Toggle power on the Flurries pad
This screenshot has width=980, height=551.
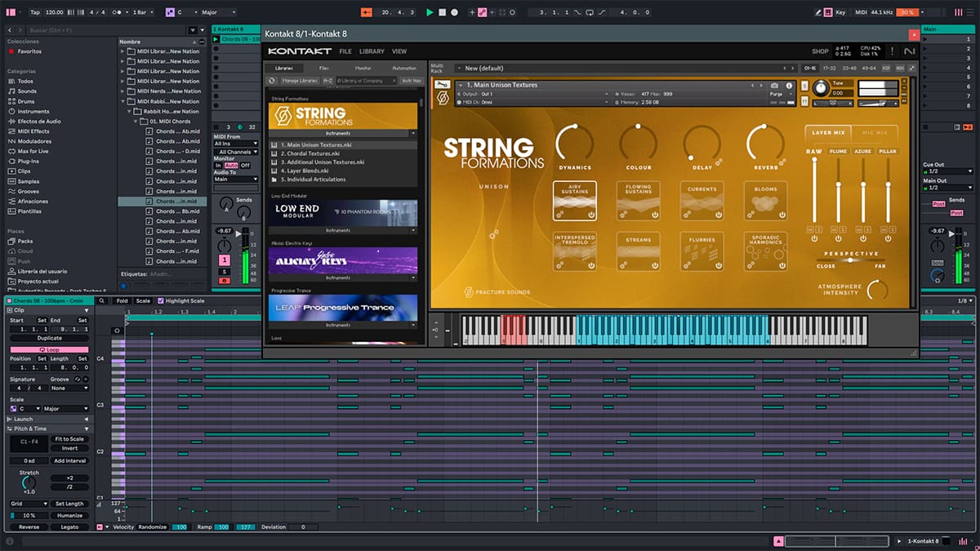coord(718,265)
